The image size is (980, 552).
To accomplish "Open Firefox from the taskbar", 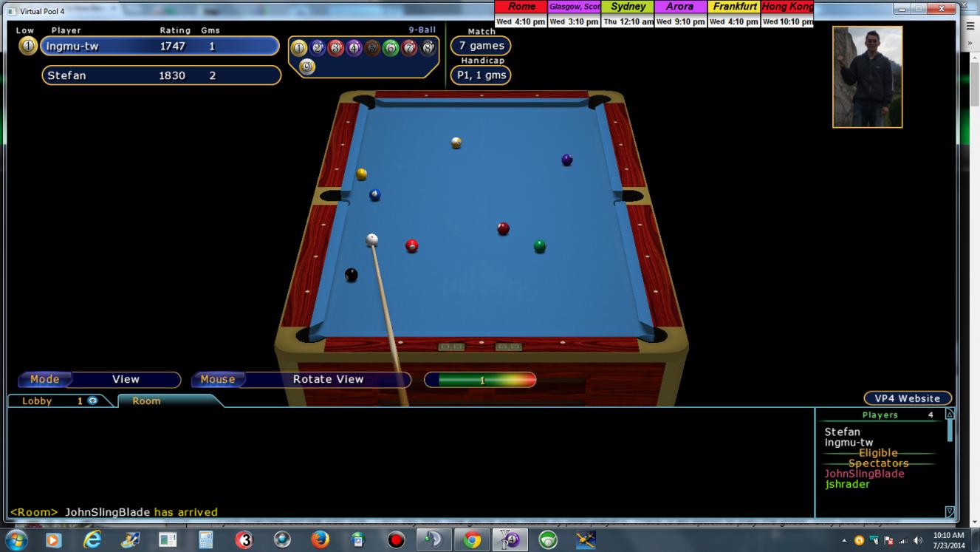I will pos(320,540).
